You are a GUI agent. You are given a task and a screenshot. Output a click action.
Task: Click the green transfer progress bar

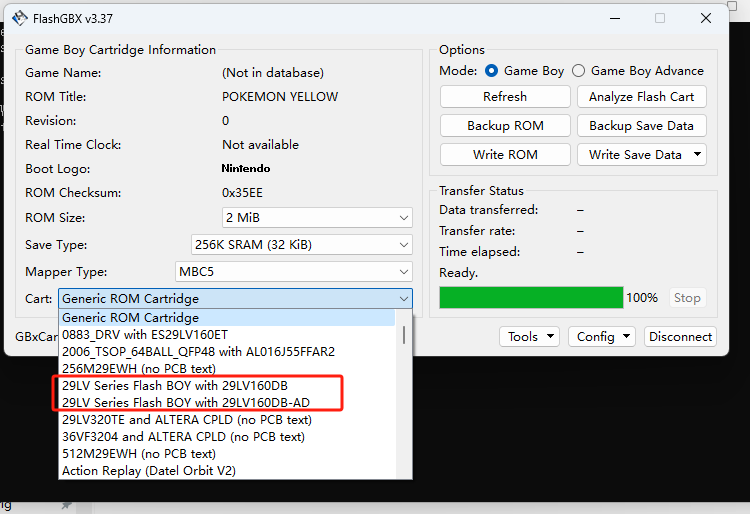[x=531, y=298]
